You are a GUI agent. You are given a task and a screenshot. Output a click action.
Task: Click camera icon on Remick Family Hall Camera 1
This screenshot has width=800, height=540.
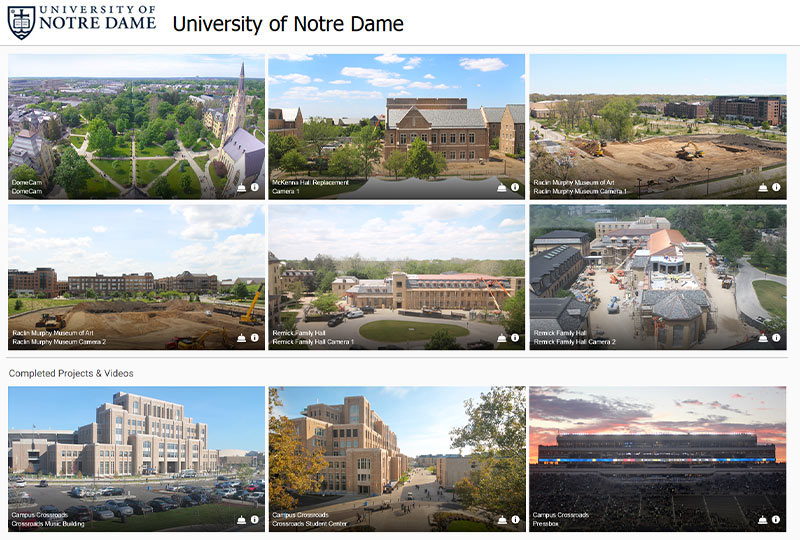(x=502, y=338)
